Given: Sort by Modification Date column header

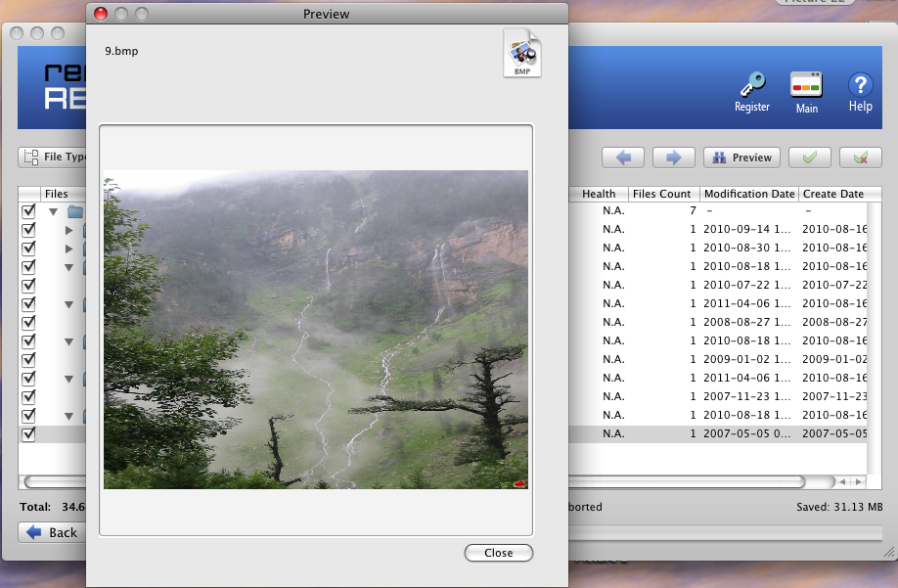Looking at the screenshot, I should click(749, 194).
